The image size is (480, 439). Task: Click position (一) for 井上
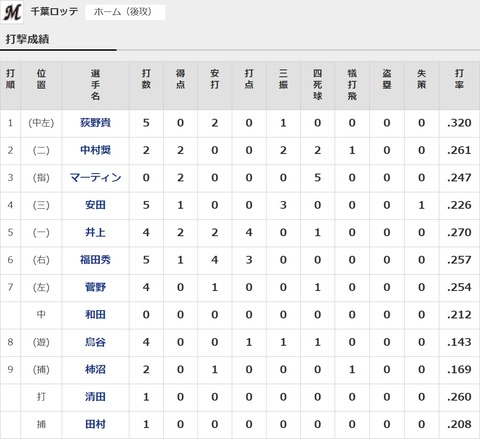[41, 232]
